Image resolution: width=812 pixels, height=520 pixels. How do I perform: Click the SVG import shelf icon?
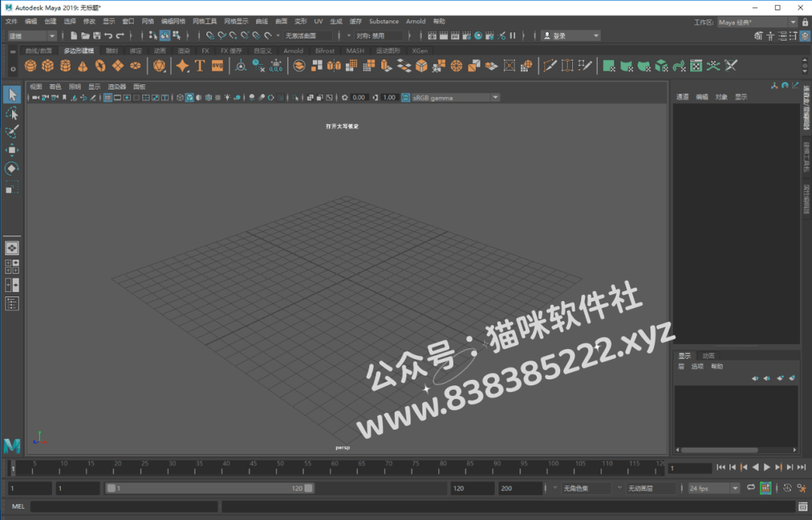217,65
